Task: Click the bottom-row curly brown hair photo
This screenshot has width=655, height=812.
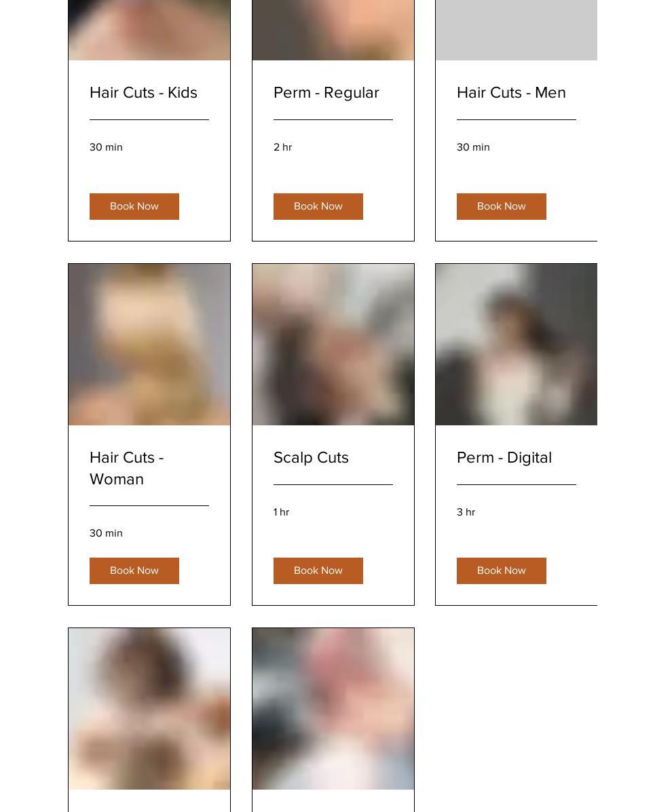Action: pyautogui.click(x=149, y=708)
